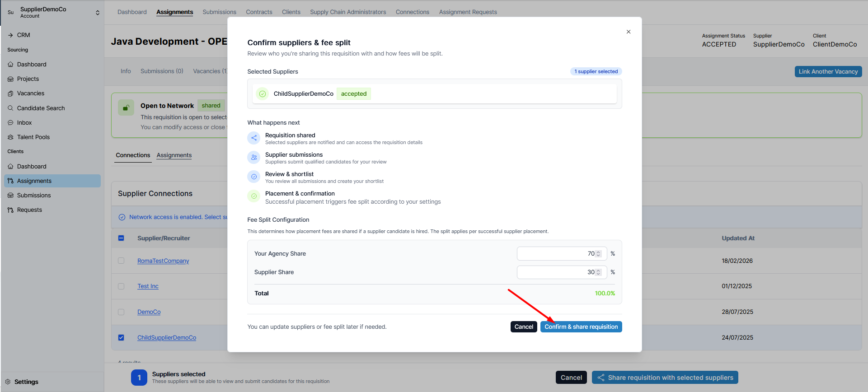The width and height of the screenshot is (868, 392).
Task: Click the CRM arrow icon in sidebar
Action: (10, 35)
